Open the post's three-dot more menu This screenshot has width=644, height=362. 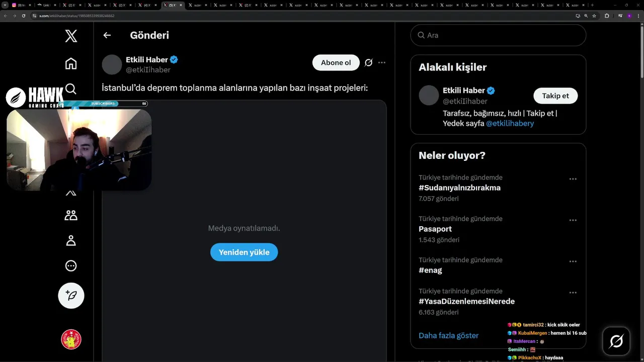click(382, 63)
